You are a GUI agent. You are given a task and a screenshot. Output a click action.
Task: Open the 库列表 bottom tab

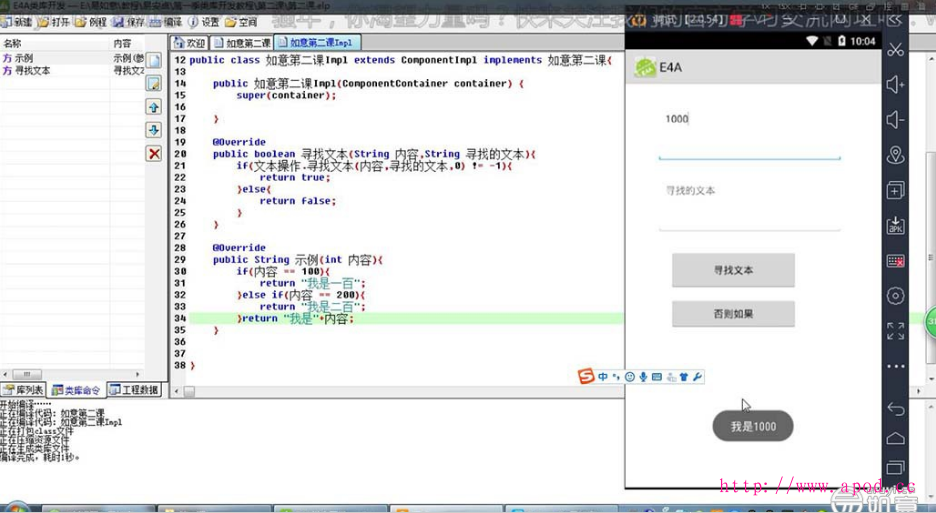point(25,390)
